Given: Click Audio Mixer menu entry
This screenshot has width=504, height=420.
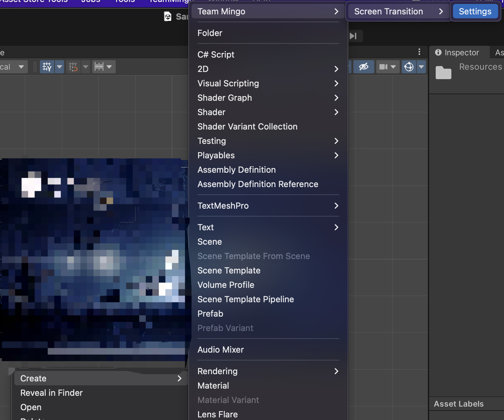Looking at the screenshot, I should click(221, 350).
